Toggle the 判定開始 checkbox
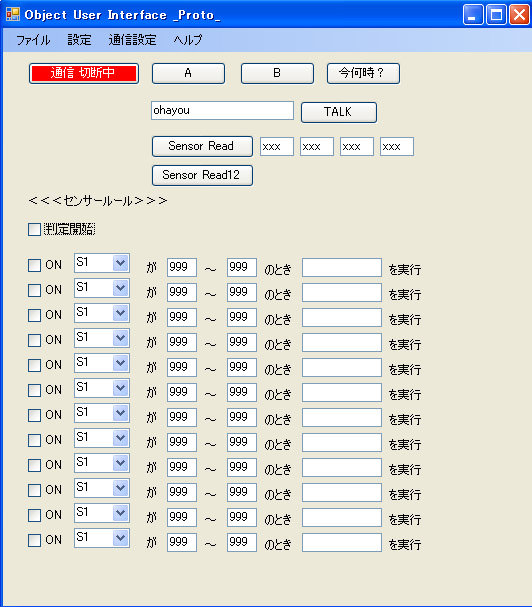532x607 pixels. 34,229
